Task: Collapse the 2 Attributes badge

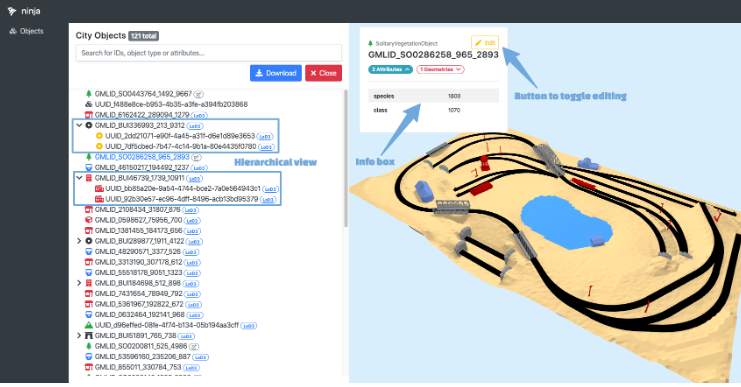Action: [x=390, y=69]
